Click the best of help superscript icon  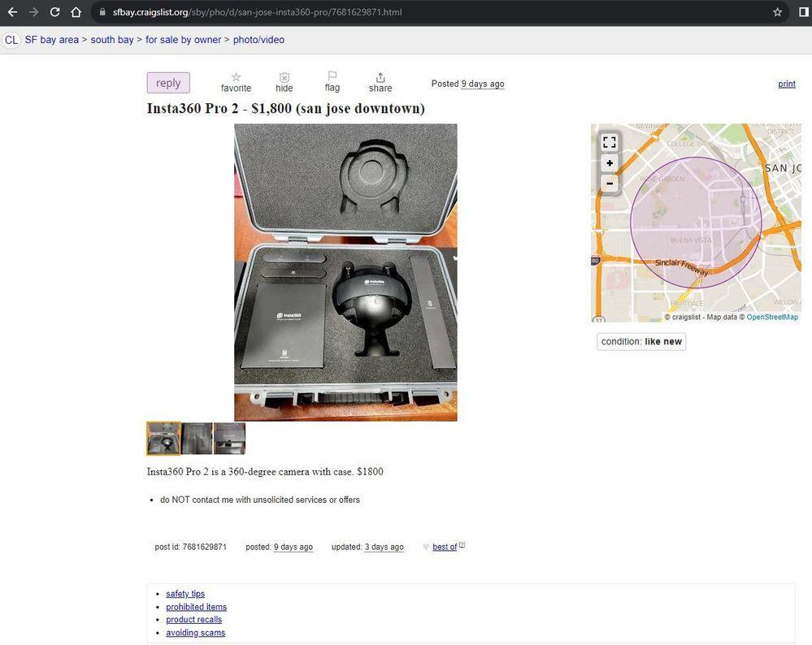[x=462, y=545]
